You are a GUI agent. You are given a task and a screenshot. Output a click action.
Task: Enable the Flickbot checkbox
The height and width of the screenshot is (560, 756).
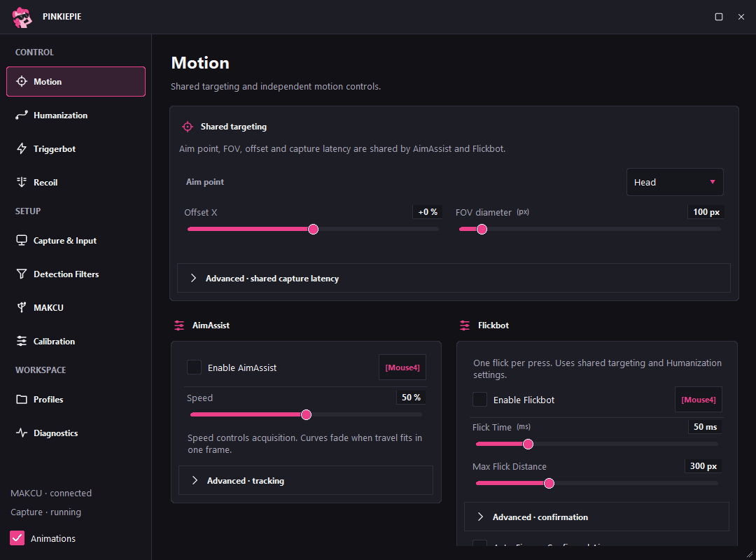[479, 400]
